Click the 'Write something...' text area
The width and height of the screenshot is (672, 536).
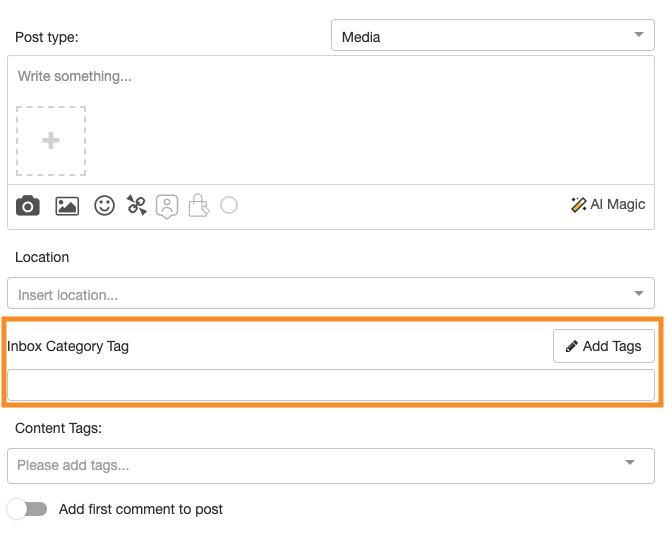coord(330,77)
